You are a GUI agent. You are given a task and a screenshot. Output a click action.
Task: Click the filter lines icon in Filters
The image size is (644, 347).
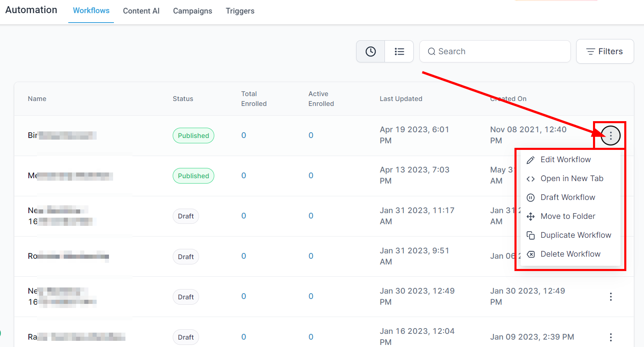coord(591,51)
